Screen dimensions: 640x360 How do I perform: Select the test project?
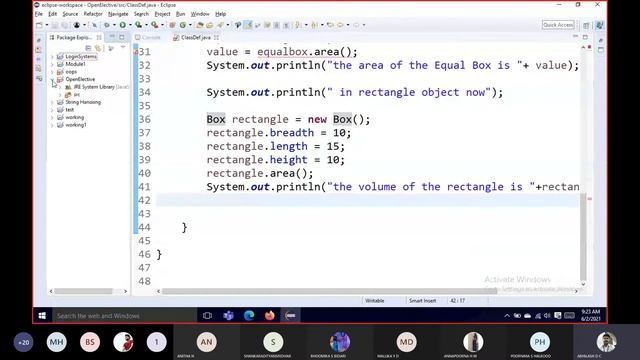click(70, 110)
